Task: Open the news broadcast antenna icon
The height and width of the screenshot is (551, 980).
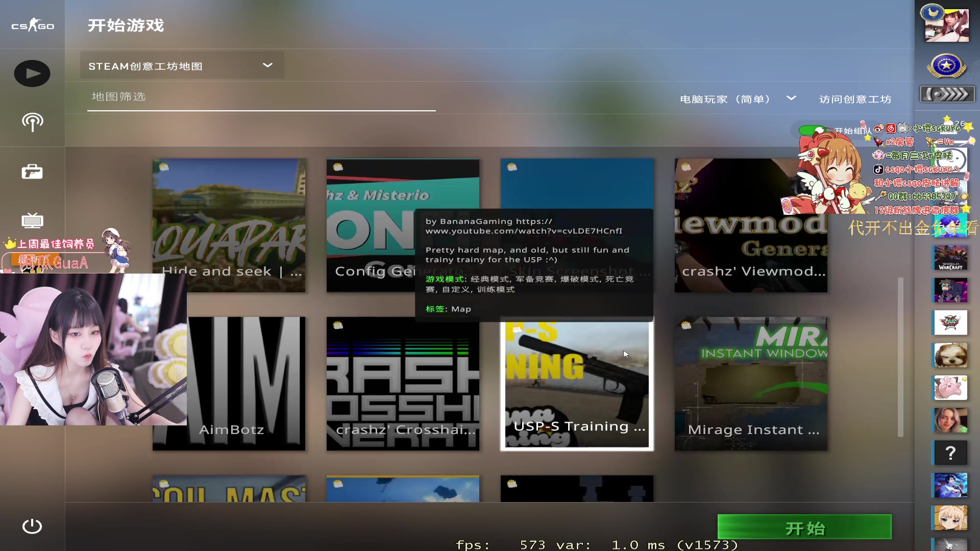Action: coord(32,122)
